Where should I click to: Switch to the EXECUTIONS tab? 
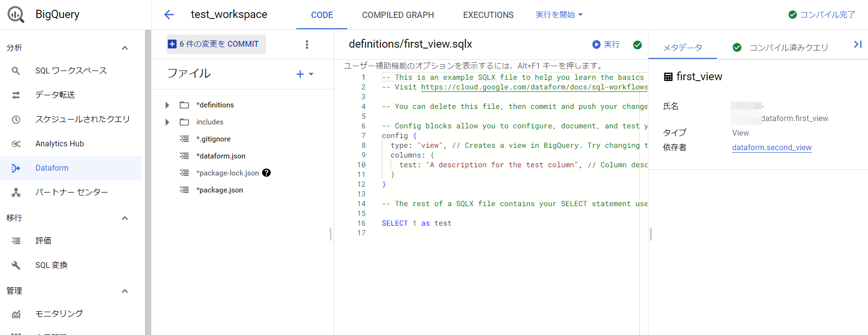pos(488,15)
